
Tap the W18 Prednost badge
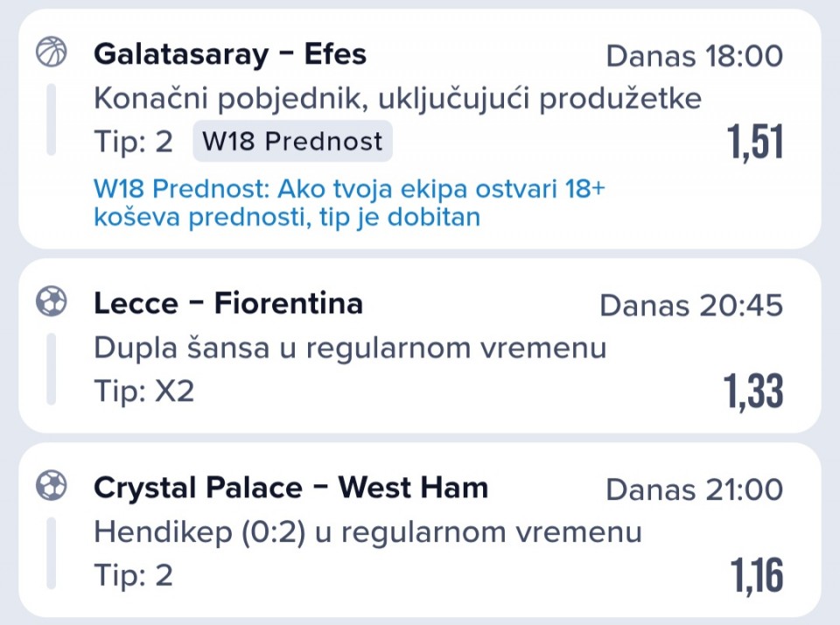click(292, 142)
